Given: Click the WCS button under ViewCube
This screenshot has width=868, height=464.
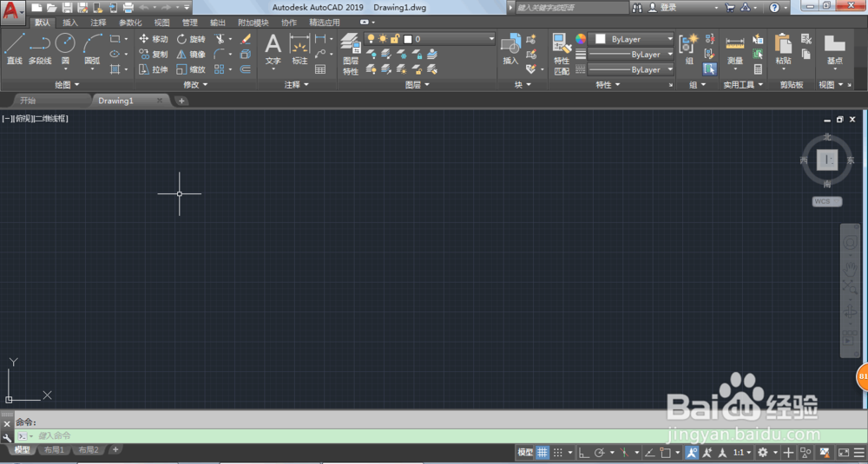Looking at the screenshot, I should tap(827, 201).
